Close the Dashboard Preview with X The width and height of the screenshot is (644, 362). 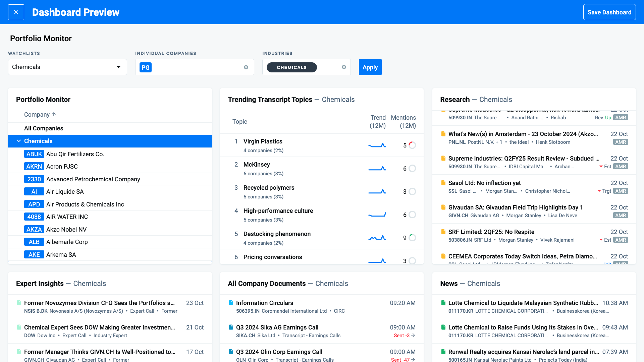pyautogui.click(x=16, y=12)
